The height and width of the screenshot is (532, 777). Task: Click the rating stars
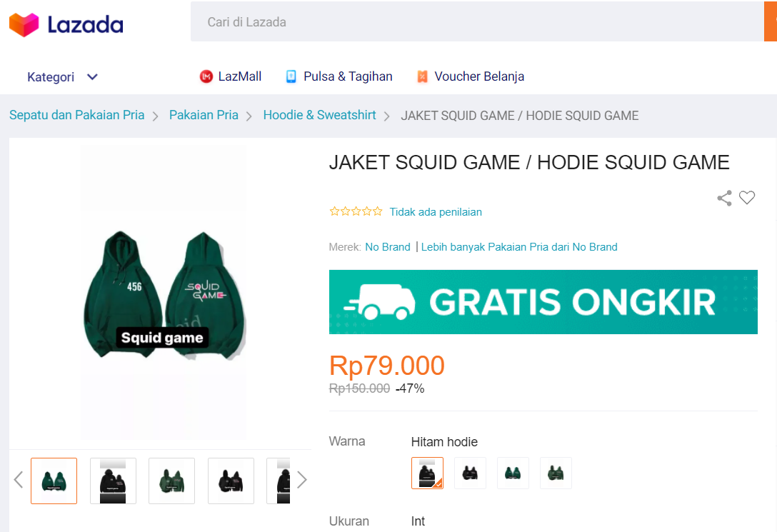356,211
